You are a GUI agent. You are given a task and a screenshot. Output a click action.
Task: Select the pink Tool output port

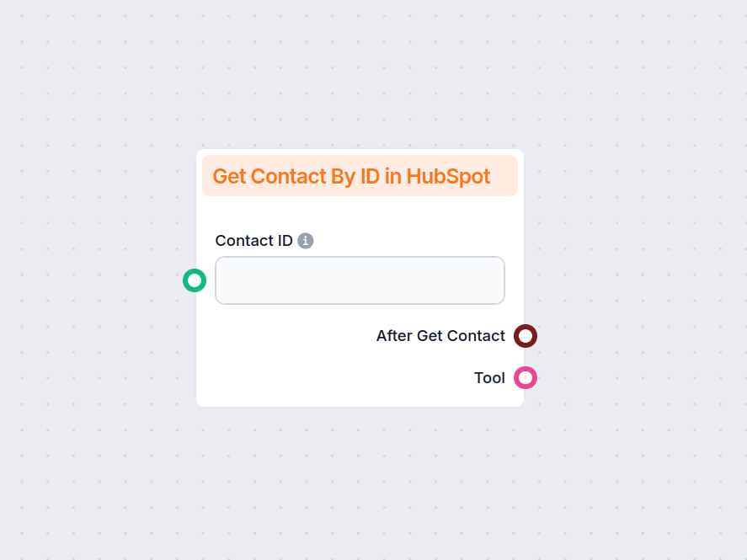tap(526, 377)
